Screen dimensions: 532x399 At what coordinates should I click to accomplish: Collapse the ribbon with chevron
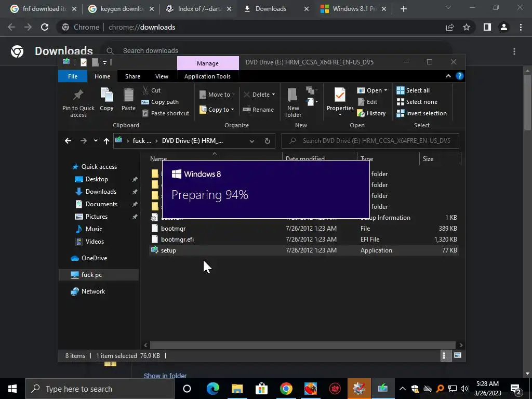click(448, 76)
